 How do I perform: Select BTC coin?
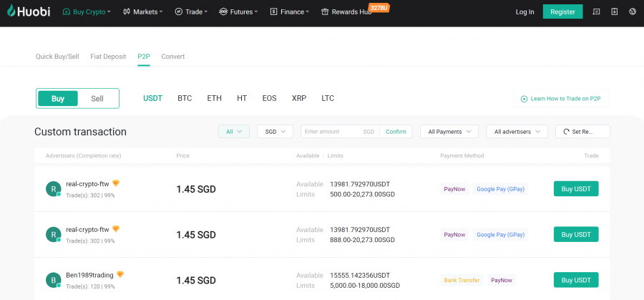pyautogui.click(x=185, y=98)
